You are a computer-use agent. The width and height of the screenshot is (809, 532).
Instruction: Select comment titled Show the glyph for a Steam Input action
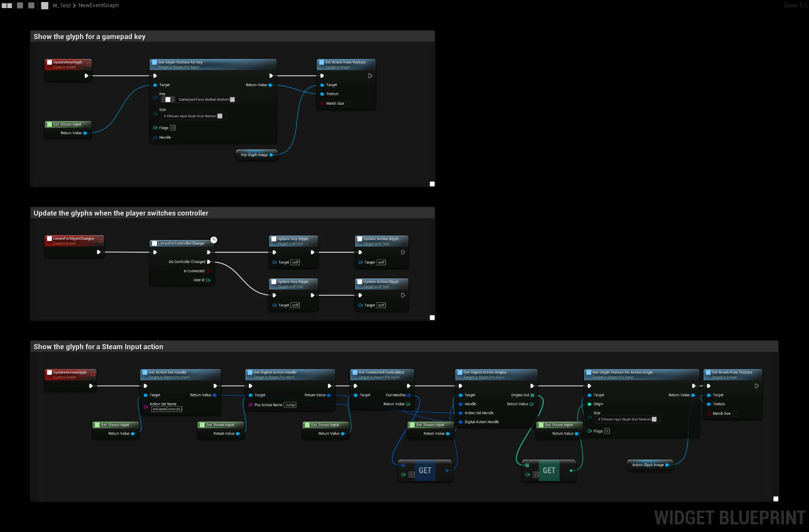404,347
